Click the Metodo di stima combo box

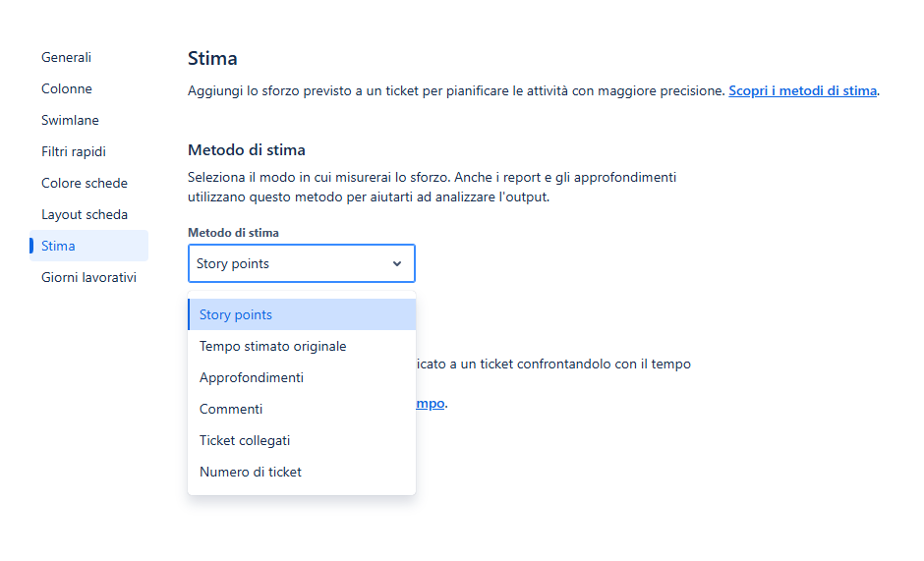[302, 263]
